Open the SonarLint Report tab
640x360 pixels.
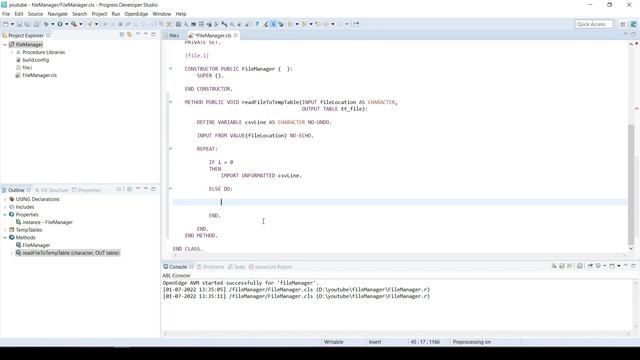click(x=271, y=267)
